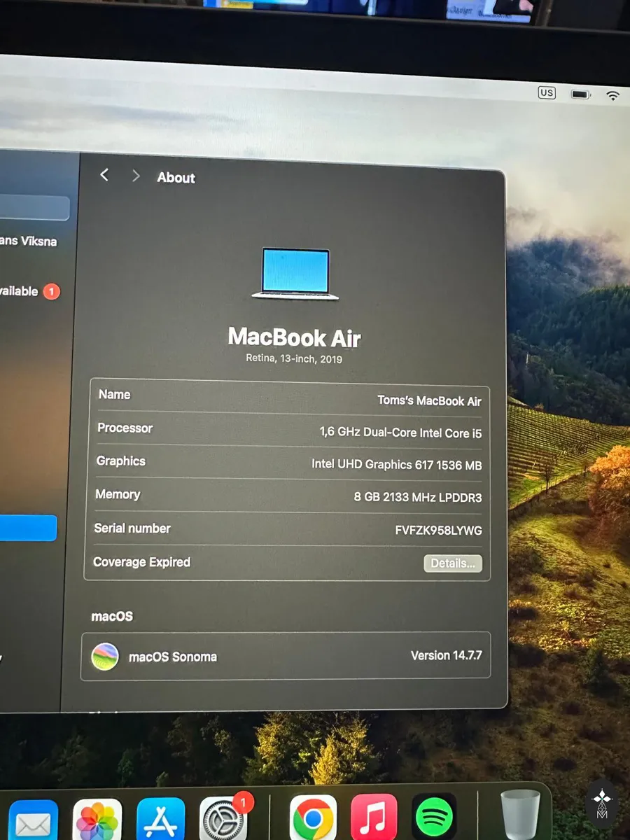Click Intel UHD Graphics 617 value
This screenshot has height=840, width=630.
[x=396, y=464]
